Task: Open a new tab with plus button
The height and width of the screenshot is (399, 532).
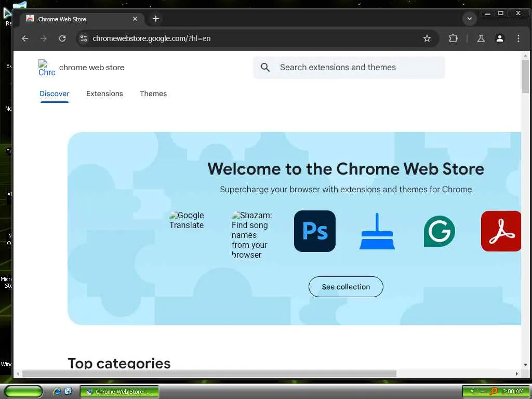Action: tap(156, 19)
